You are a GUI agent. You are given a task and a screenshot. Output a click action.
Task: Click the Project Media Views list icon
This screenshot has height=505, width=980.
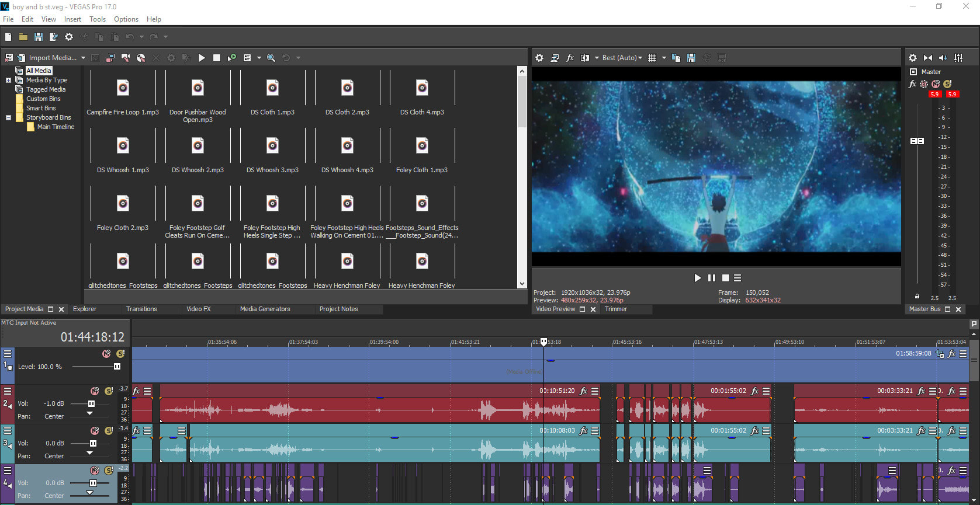pos(247,58)
